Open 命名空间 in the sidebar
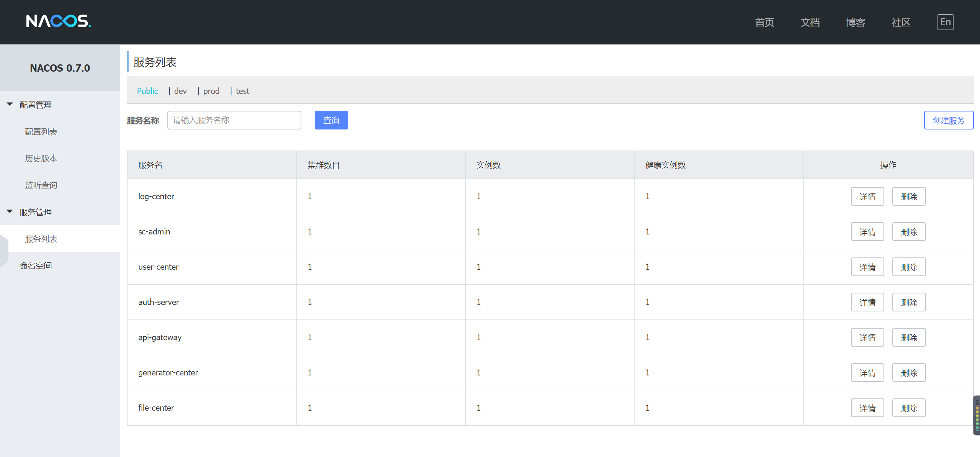This screenshot has width=980, height=457. tap(36, 266)
